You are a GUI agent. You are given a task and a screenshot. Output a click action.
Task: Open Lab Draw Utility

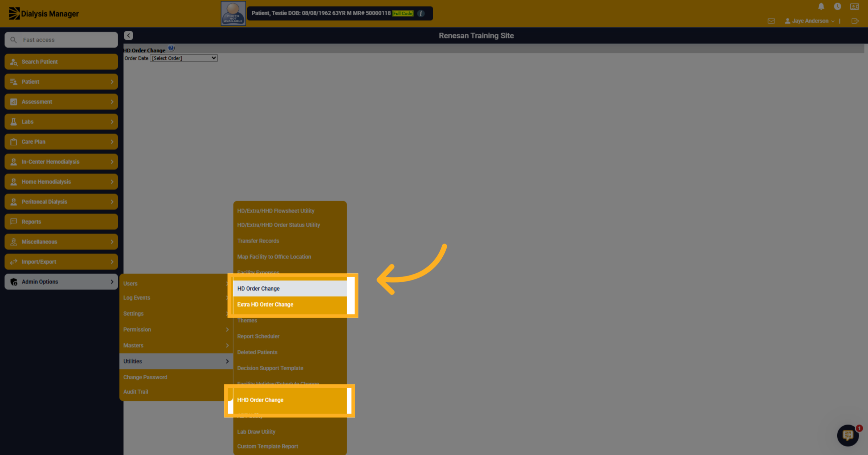[290, 432]
